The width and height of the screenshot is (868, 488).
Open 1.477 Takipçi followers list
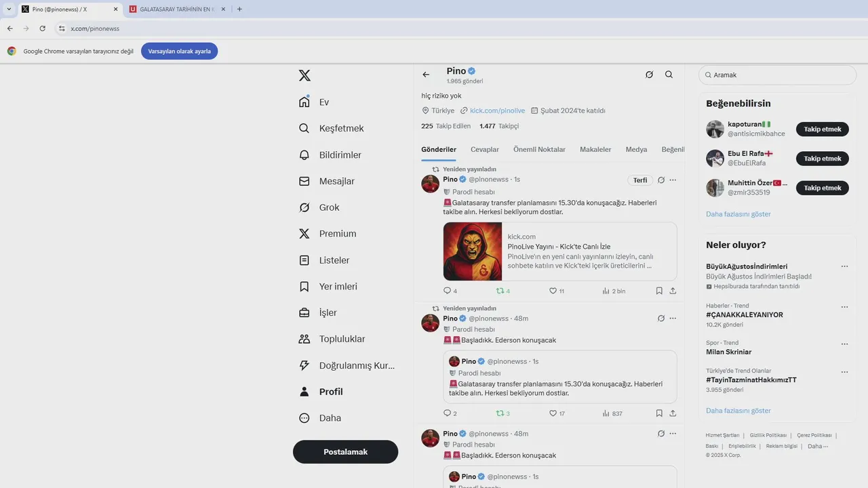498,126
